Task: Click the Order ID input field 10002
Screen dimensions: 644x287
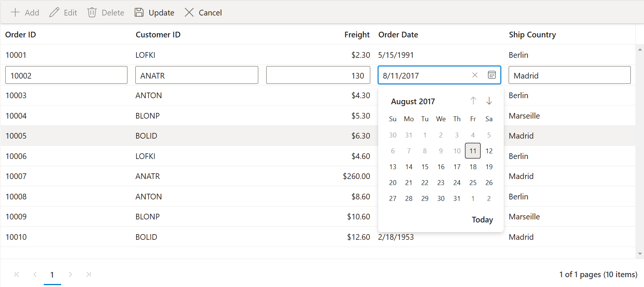Action: 66,75
